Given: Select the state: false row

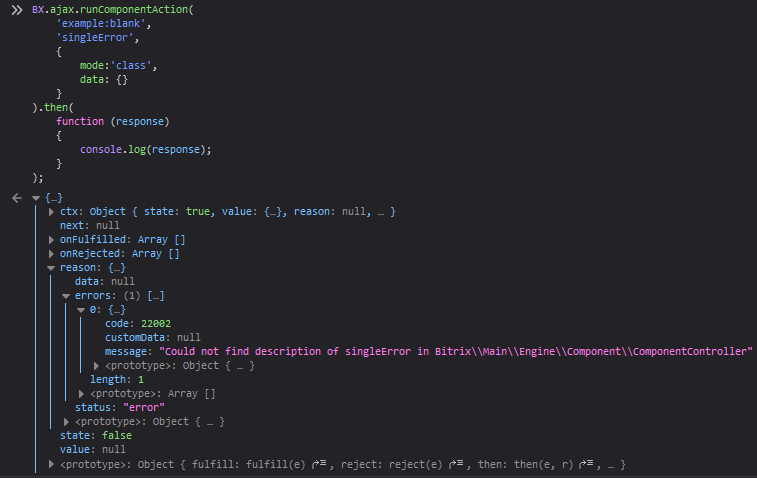Looking at the screenshot, I should [96, 436].
